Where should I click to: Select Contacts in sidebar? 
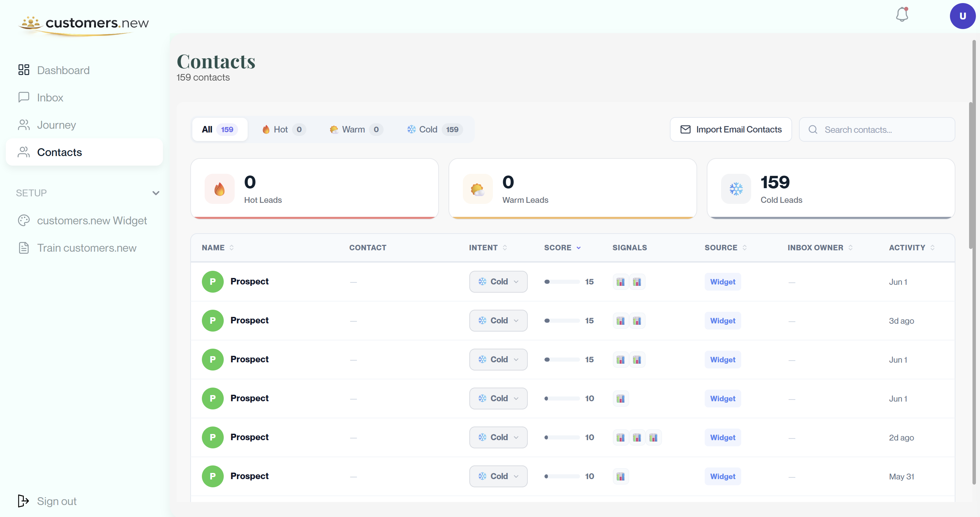[x=84, y=152]
